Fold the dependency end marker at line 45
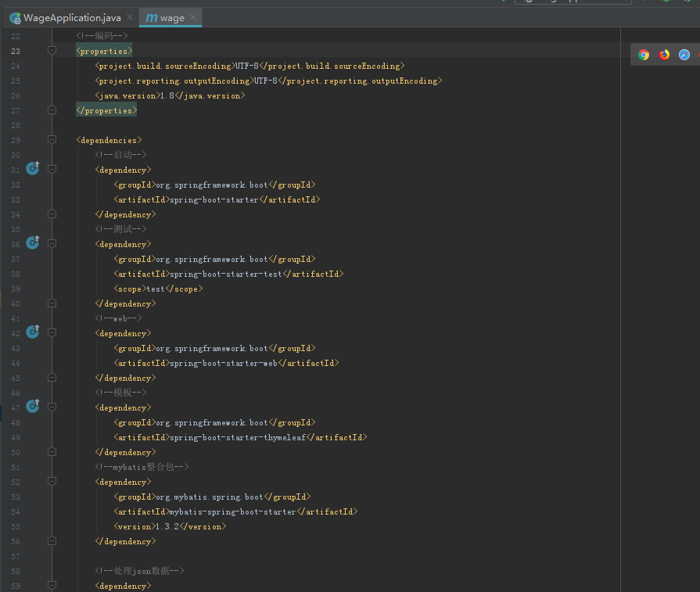The width and height of the screenshot is (700, 592). pyautogui.click(x=52, y=377)
